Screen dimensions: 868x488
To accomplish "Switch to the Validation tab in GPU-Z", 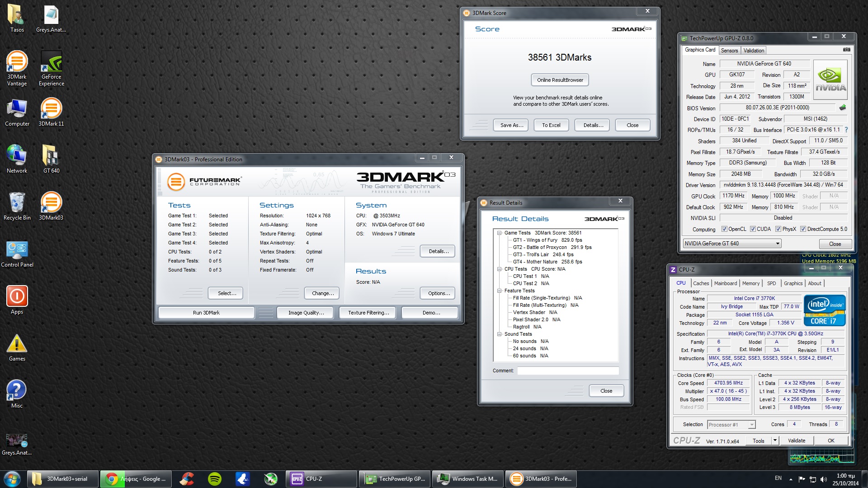I will pyautogui.click(x=754, y=51).
